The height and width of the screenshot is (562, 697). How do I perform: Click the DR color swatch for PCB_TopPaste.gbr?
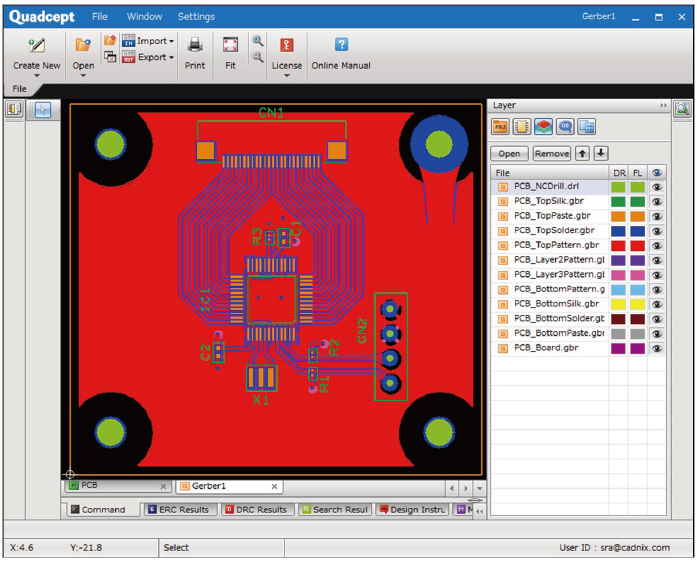pos(618,216)
